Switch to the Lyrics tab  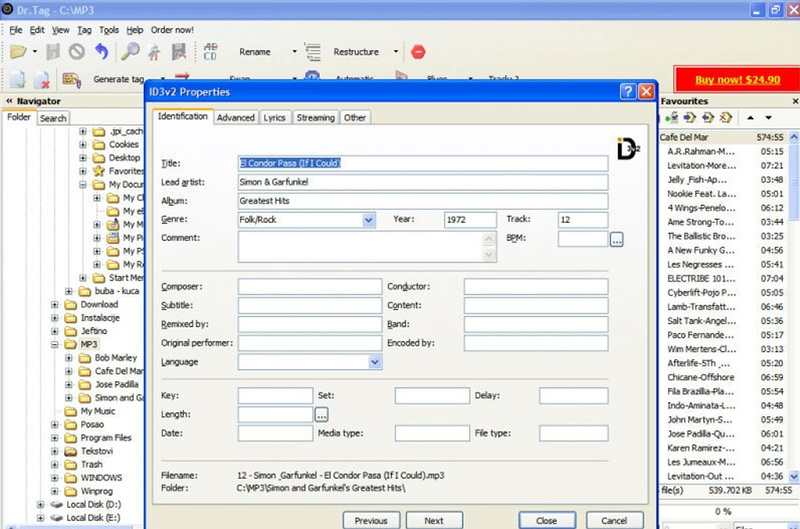(x=274, y=118)
